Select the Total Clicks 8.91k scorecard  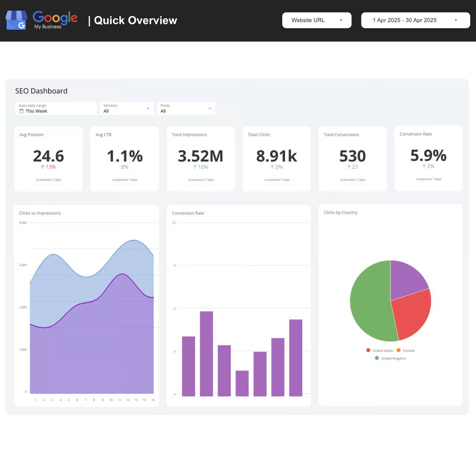click(276, 156)
